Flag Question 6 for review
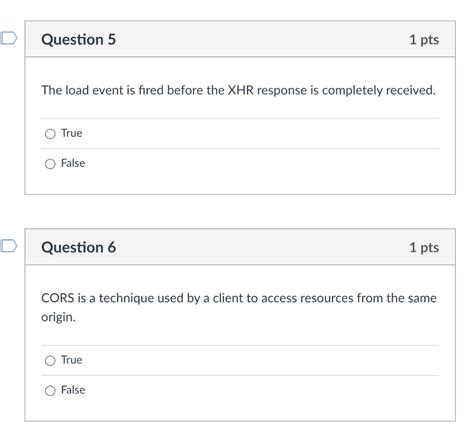The height and width of the screenshot is (441, 474). pos(8,246)
